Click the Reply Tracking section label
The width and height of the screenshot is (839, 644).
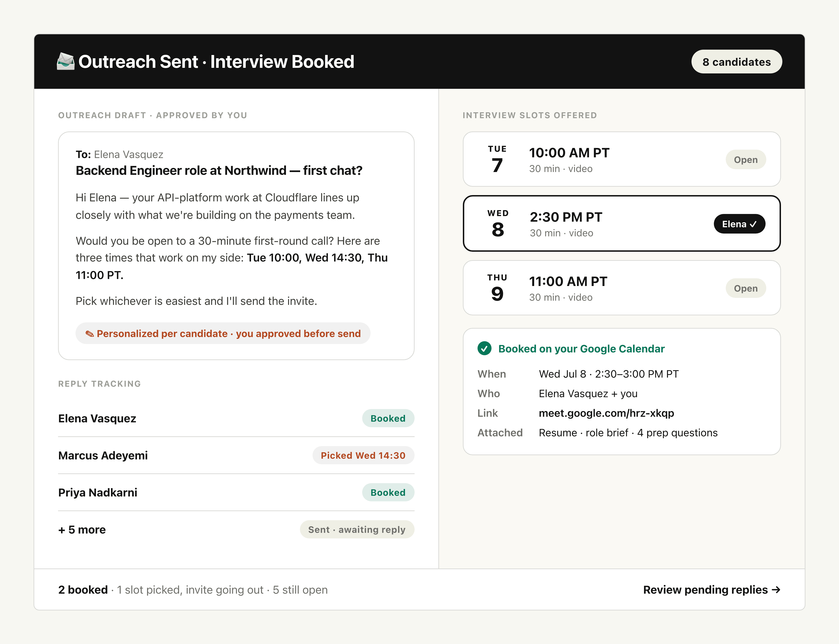[100, 384]
